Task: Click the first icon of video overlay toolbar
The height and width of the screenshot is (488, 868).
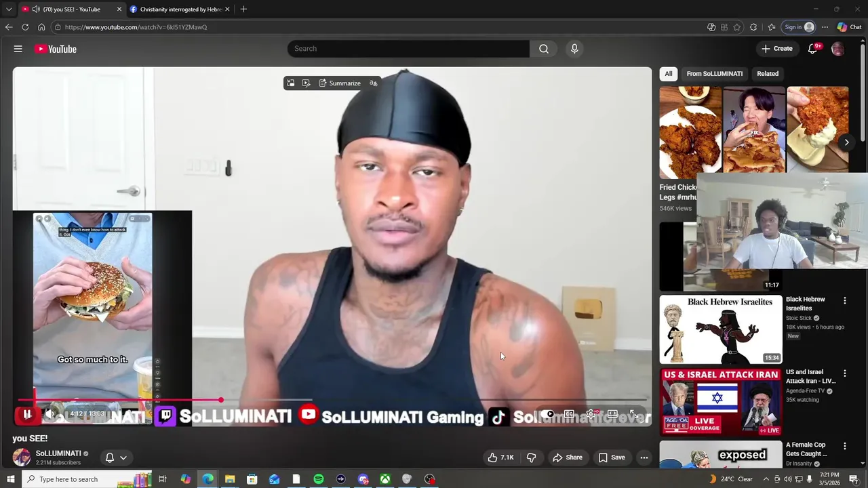Action: [291, 83]
